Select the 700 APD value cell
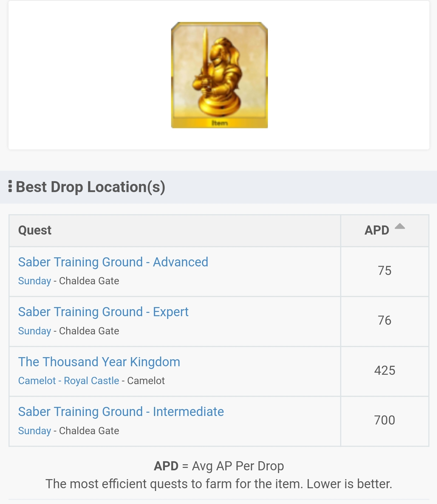The height and width of the screenshot is (504, 437). pyautogui.click(x=384, y=420)
